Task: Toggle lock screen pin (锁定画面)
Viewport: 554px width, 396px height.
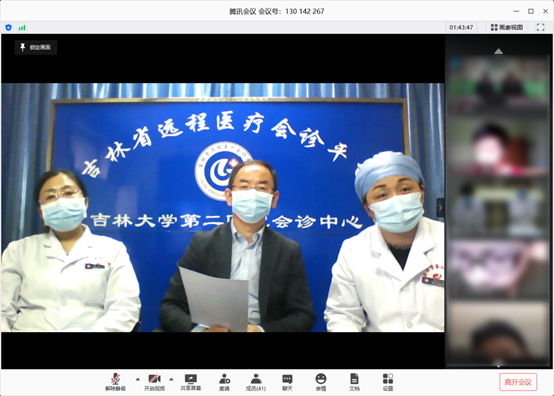Action: [36, 47]
